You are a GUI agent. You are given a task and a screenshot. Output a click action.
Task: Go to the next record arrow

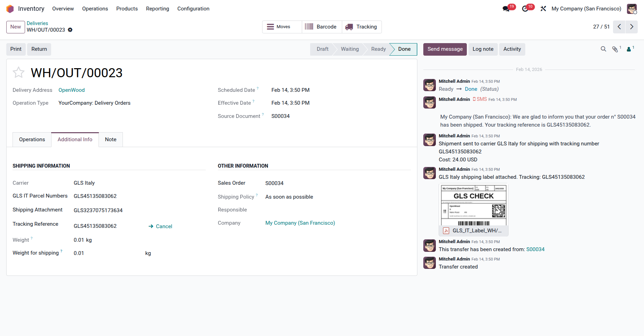coord(632,27)
